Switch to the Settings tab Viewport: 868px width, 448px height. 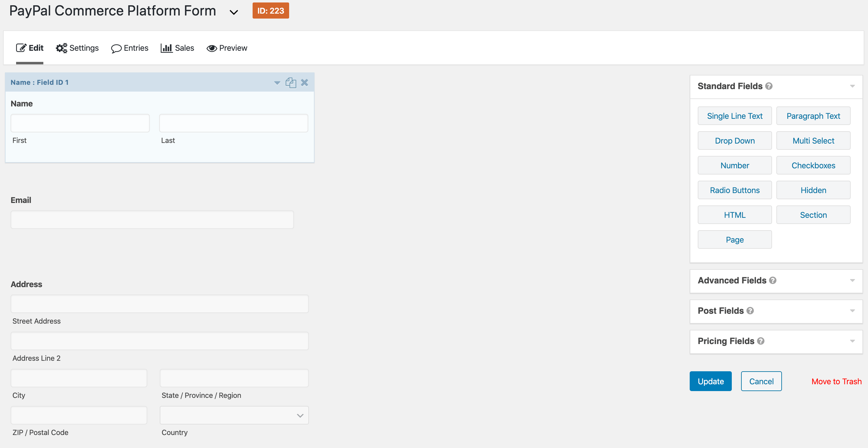[x=77, y=48]
